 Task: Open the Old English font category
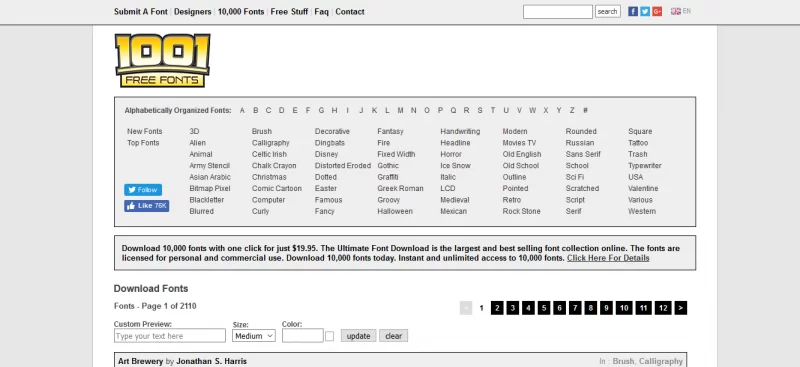pyautogui.click(x=522, y=154)
